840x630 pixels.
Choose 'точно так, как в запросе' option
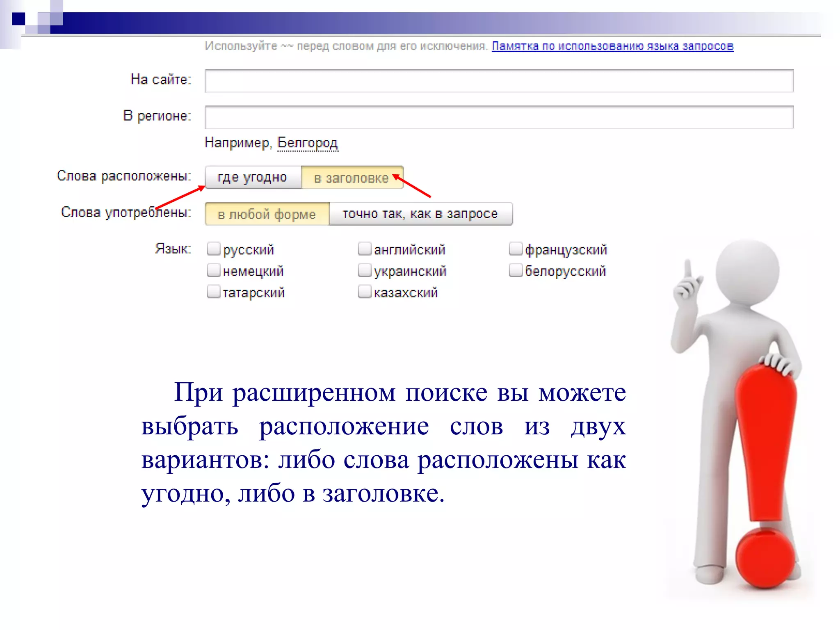[421, 214]
